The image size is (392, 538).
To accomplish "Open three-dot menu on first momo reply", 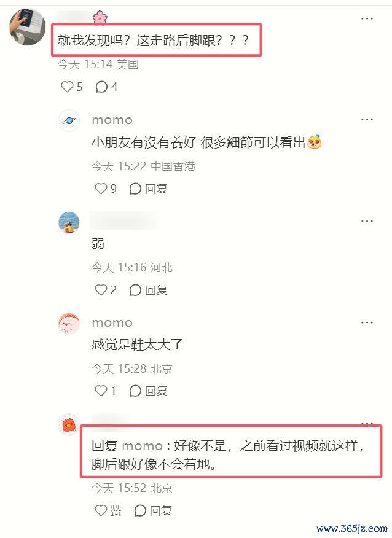I will [367, 119].
